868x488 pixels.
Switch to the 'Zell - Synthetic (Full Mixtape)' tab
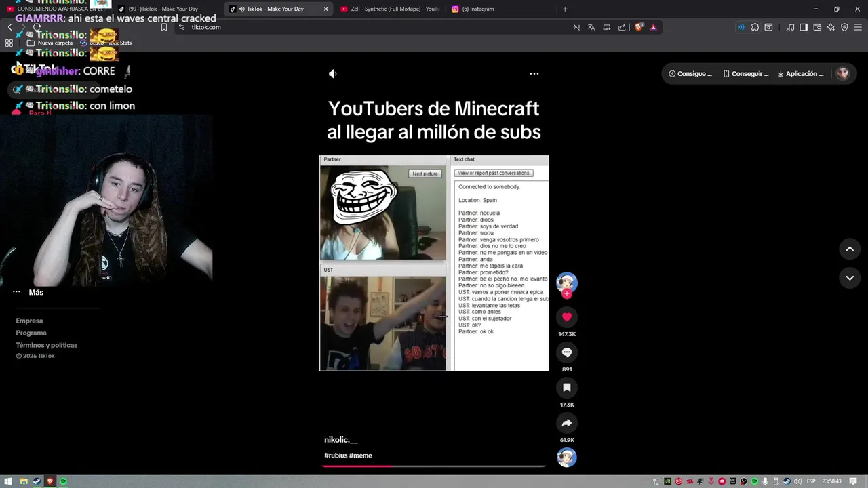point(389,9)
